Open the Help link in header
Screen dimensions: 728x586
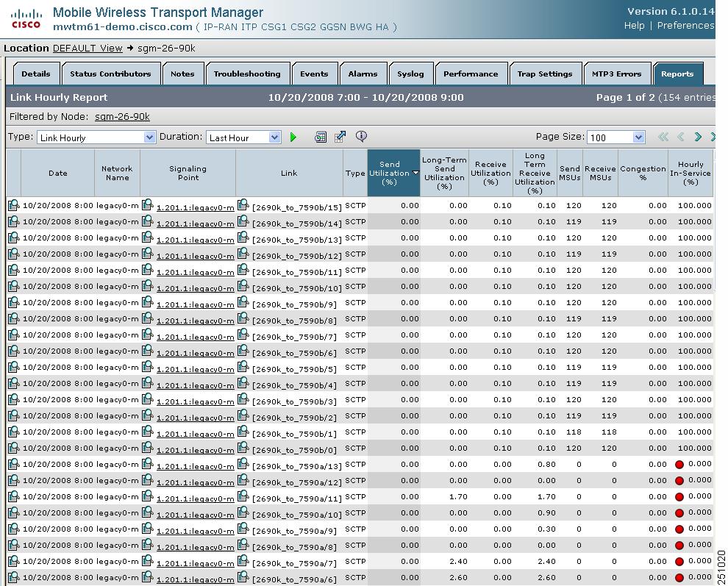[x=634, y=26]
